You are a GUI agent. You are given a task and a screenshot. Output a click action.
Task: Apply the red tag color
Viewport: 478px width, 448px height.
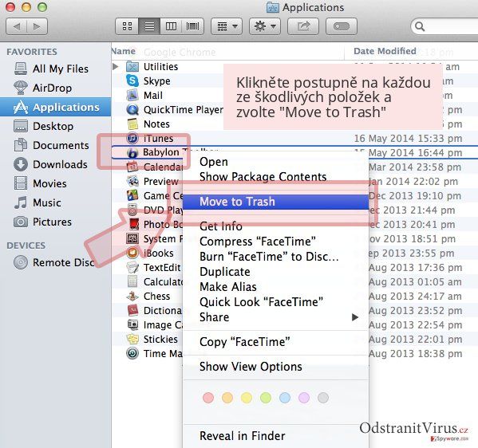click(x=208, y=398)
